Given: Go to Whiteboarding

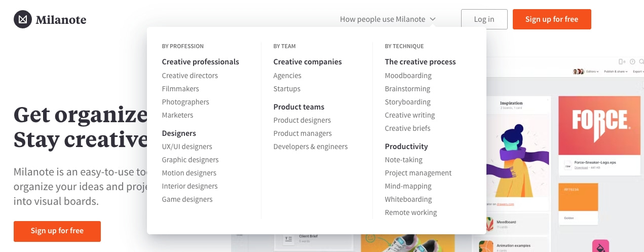Looking at the screenshot, I should pos(408,199).
